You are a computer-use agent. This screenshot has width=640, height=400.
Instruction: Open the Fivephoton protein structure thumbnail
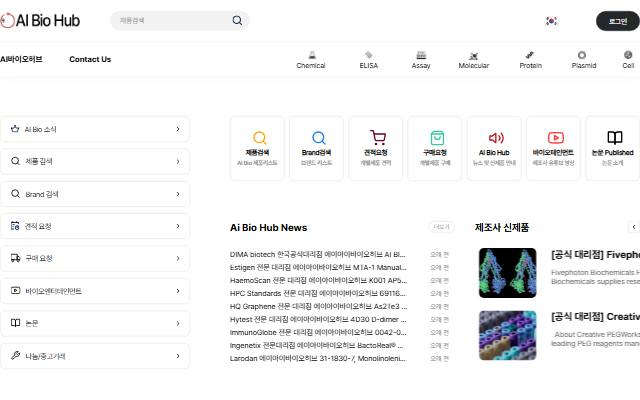pyautogui.click(x=507, y=273)
